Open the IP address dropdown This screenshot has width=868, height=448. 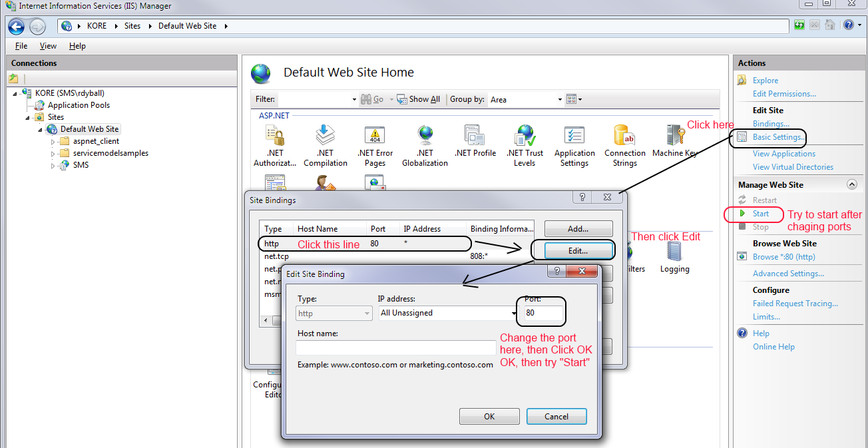(x=514, y=313)
